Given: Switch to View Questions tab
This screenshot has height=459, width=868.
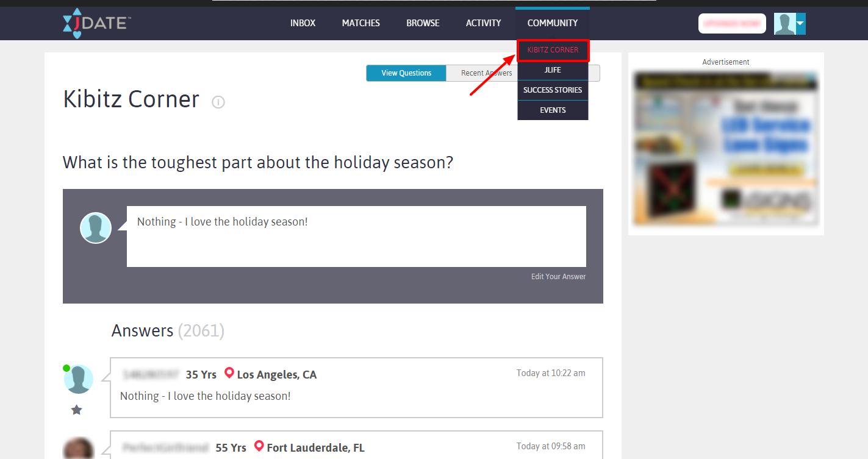Looking at the screenshot, I should coord(406,73).
